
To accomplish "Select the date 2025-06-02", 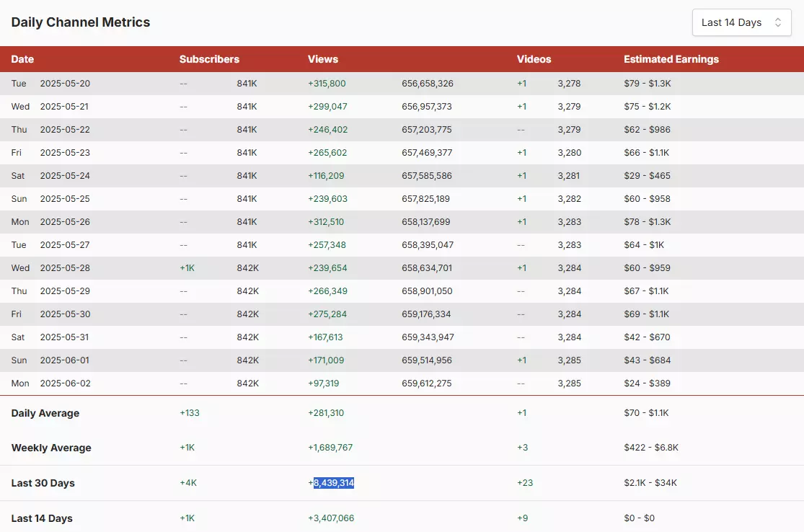I will (x=65, y=384).
